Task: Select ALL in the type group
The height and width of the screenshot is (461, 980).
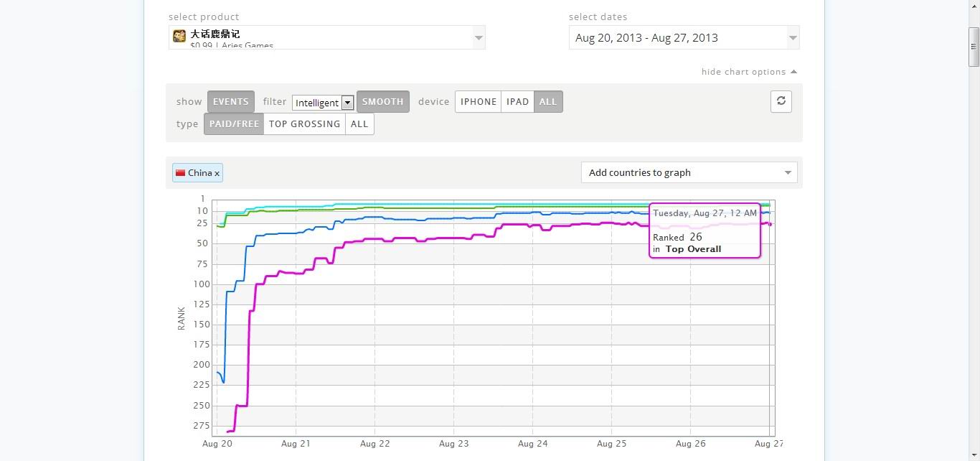Action: tap(359, 124)
